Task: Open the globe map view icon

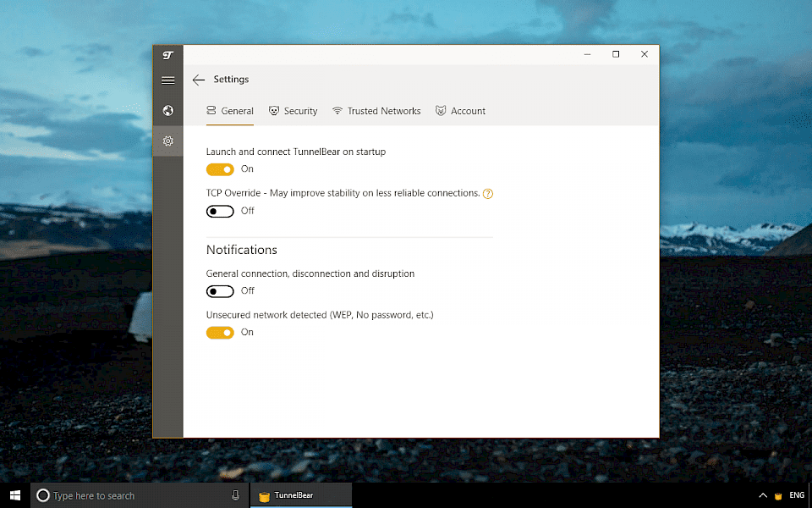Action: point(167,110)
